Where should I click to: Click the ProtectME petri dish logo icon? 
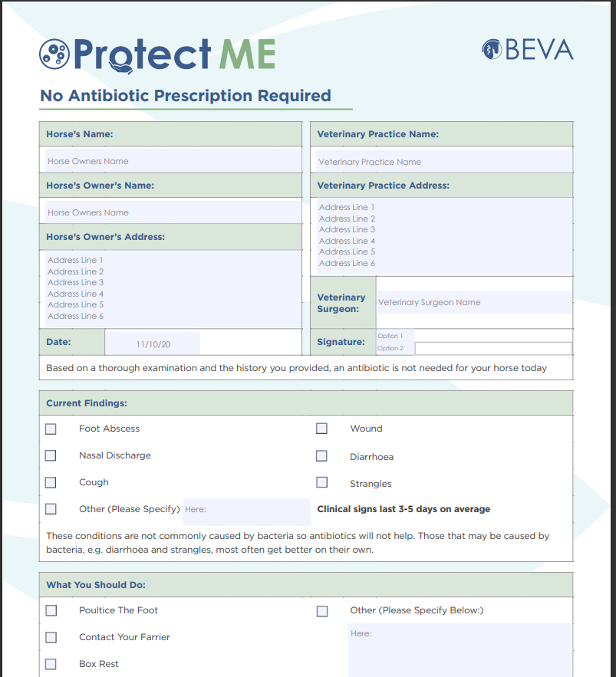click(54, 54)
